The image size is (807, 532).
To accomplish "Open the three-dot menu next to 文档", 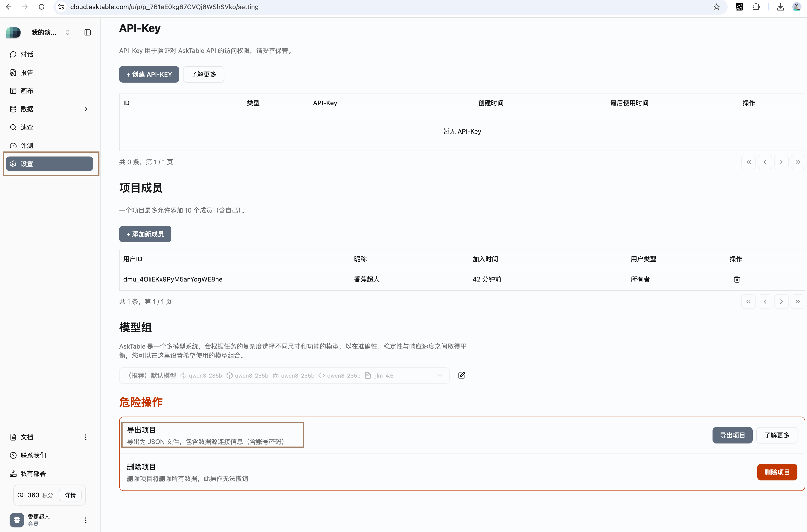I will [86, 437].
